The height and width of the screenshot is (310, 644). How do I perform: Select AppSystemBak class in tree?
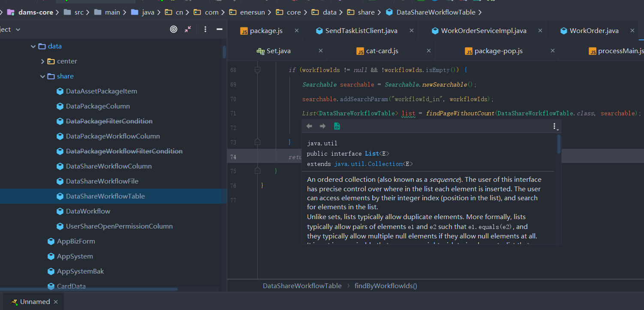point(80,271)
